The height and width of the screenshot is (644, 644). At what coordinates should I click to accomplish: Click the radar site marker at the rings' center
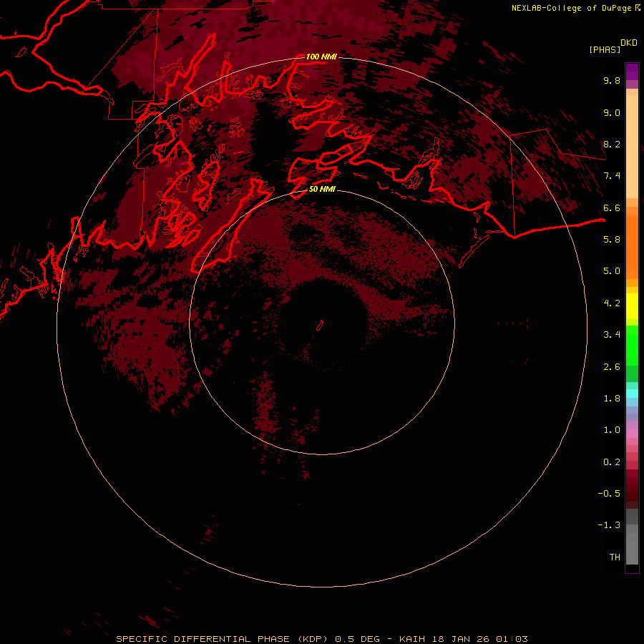(320, 326)
